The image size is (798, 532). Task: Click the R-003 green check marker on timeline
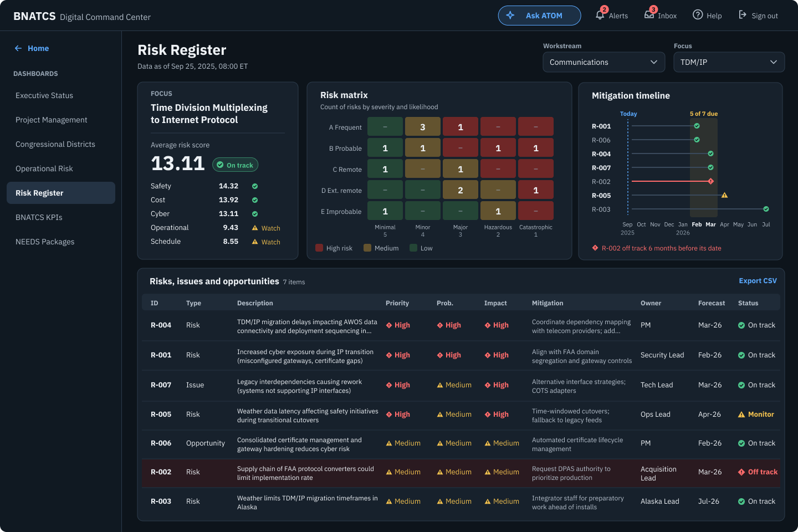pos(766,209)
